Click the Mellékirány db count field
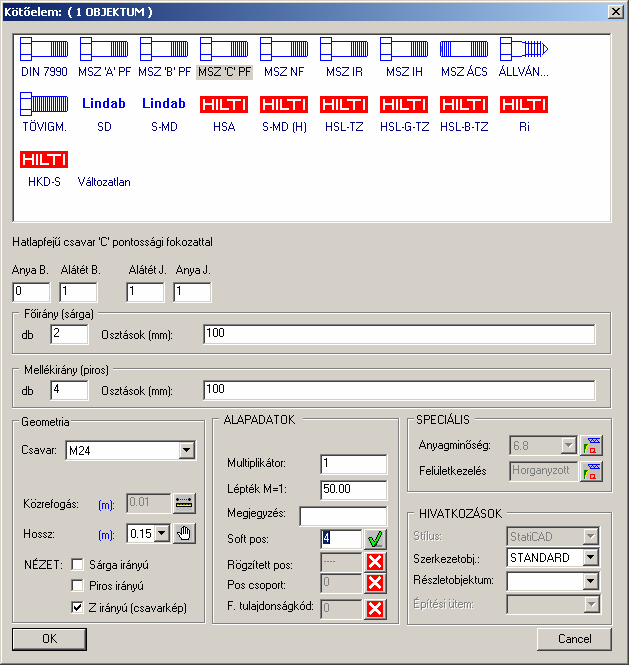The image size is (629, 665). coord(70,390)
